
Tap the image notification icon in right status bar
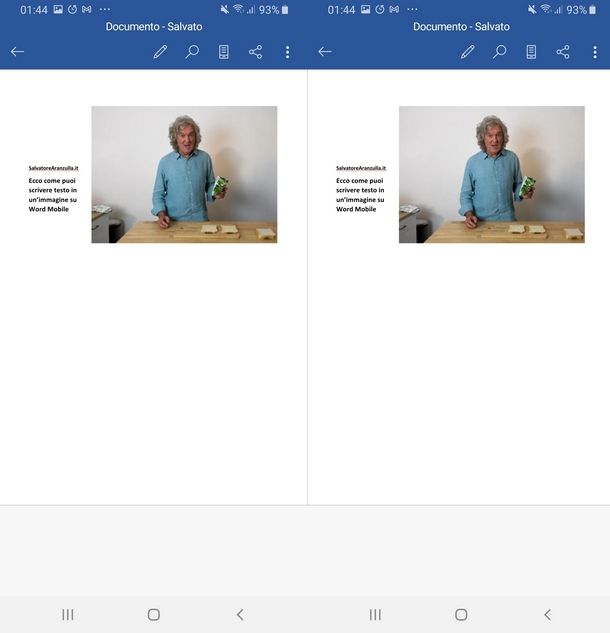[366, 9]
